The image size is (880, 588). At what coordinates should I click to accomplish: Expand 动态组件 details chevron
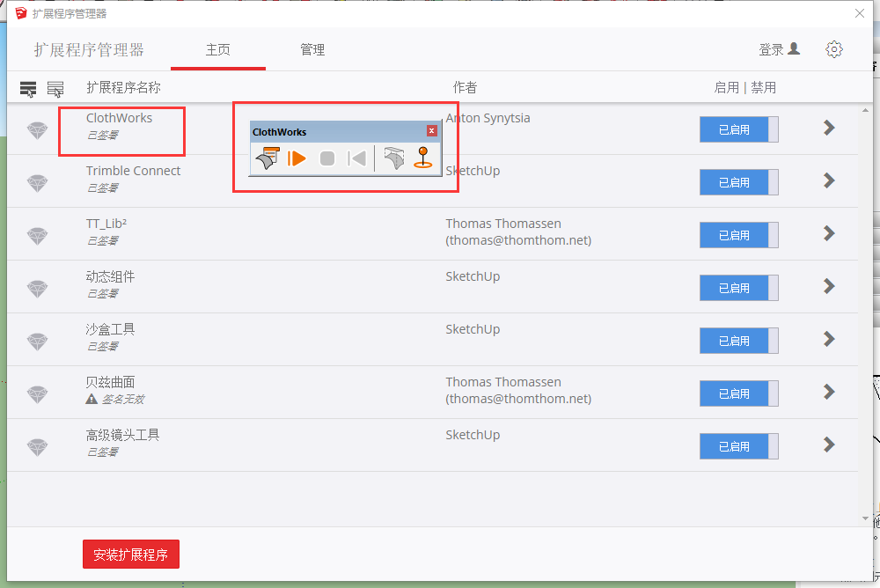[829, 286]
